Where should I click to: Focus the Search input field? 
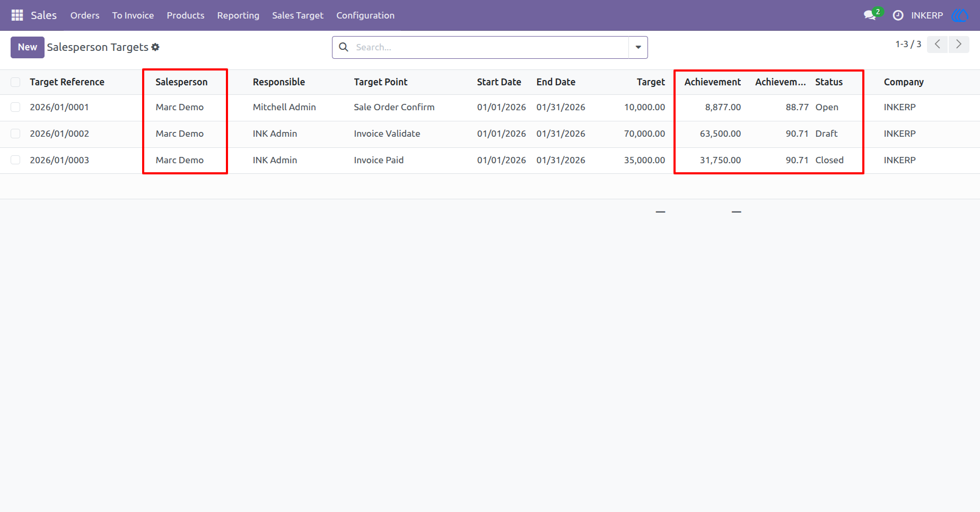point(491,47)
